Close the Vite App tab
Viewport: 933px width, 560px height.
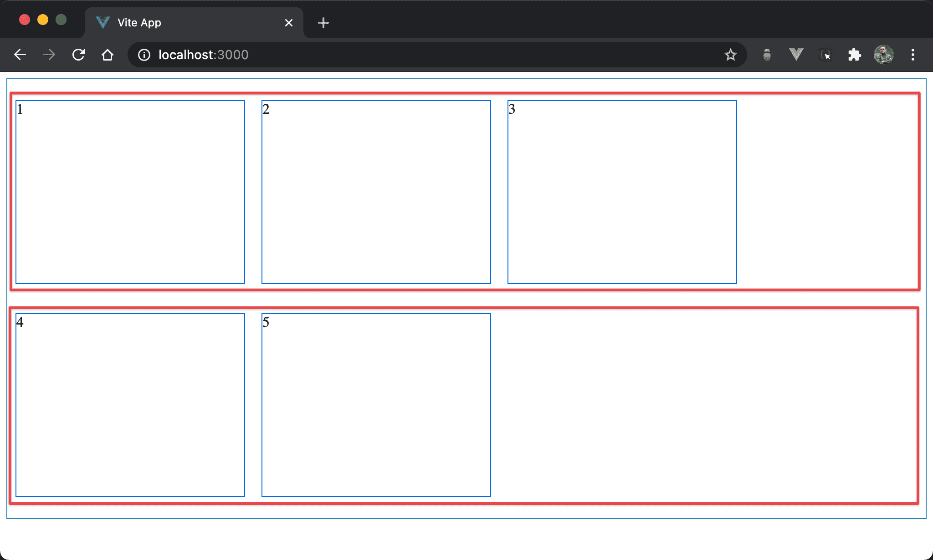(x=289, y=23)
